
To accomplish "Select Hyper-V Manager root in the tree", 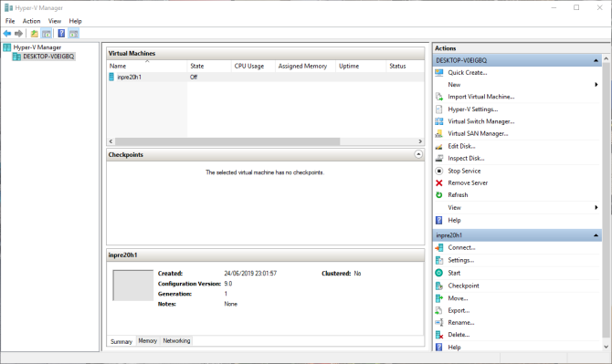I will tap(37, 47).
